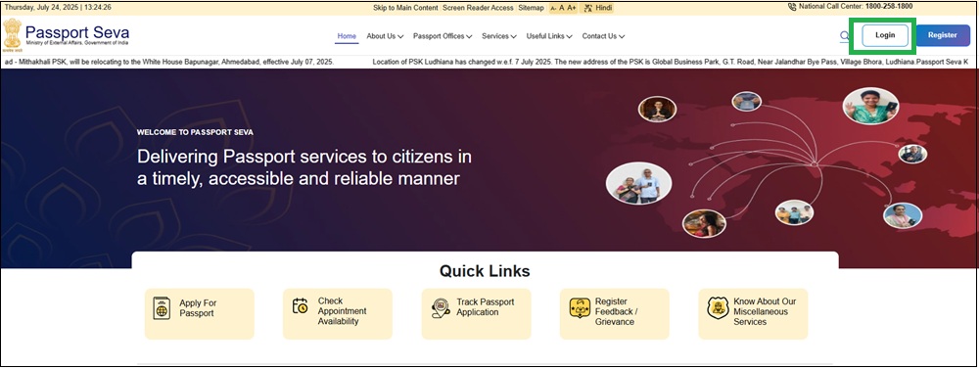Expand the Passport Offices dropdown menu
The image size is (980, 369).
pyautogui.click(x=443, y=36)
